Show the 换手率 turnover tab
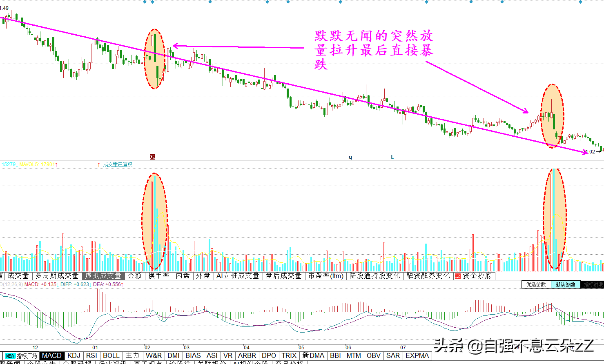Viewport: 604px width, 364px height. tap(158, 276)
